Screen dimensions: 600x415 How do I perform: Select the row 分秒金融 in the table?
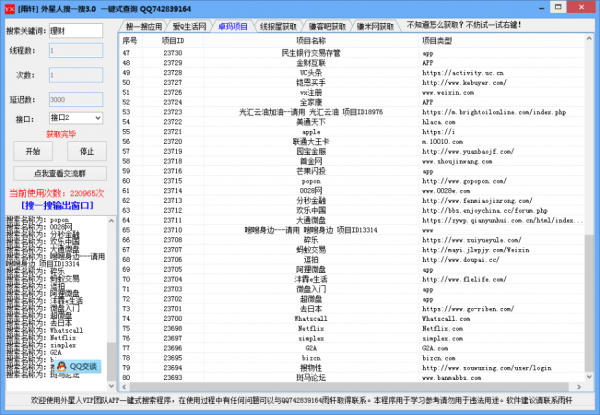pos(352,200)
